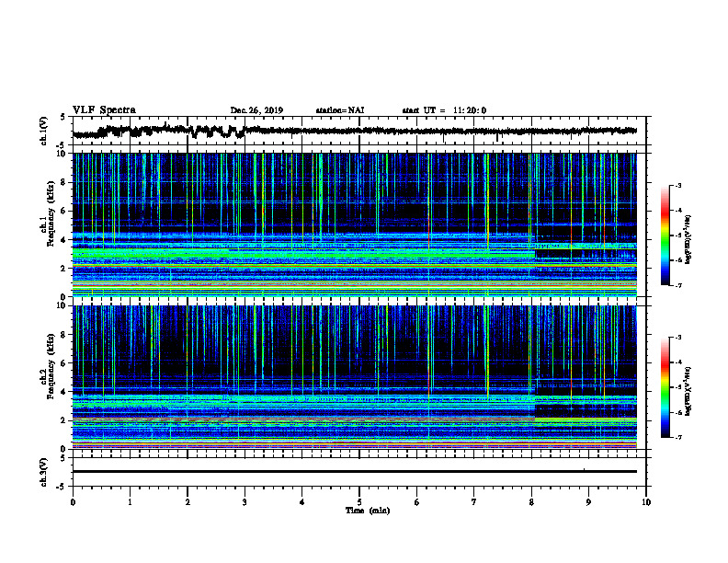This screenshot has width=728, height=563.
Task: Click the "VLF Spectra" plot title
Action: [x=104, y=109]
